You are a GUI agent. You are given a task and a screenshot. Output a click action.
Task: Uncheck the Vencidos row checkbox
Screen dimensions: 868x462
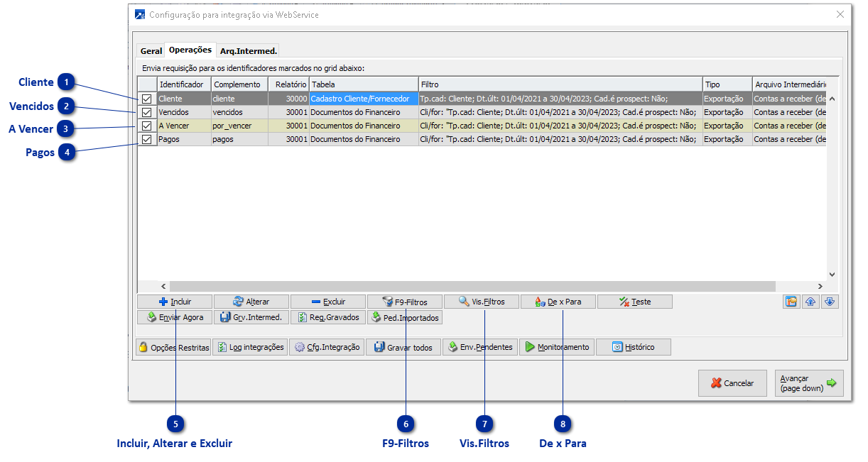[x=147, y=112]
